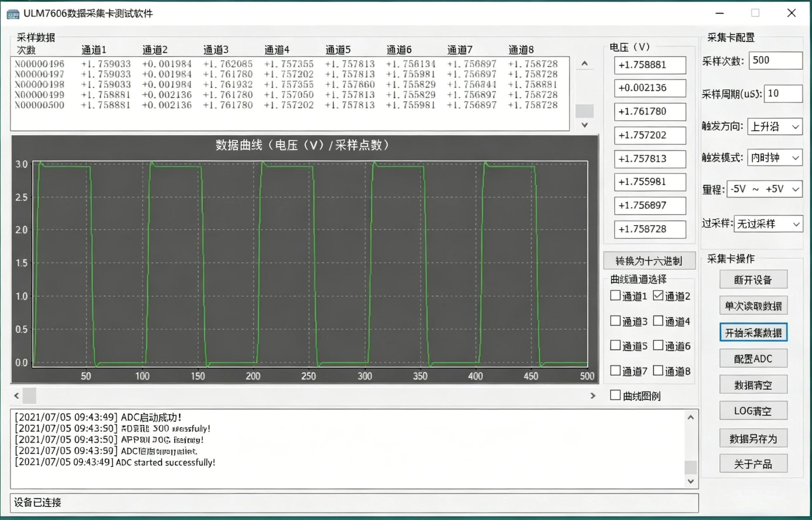The height and width of the screenshot is (520, 812).
Task: Click the ULM7606 app icon in title bar
Action: click(13, 14)
